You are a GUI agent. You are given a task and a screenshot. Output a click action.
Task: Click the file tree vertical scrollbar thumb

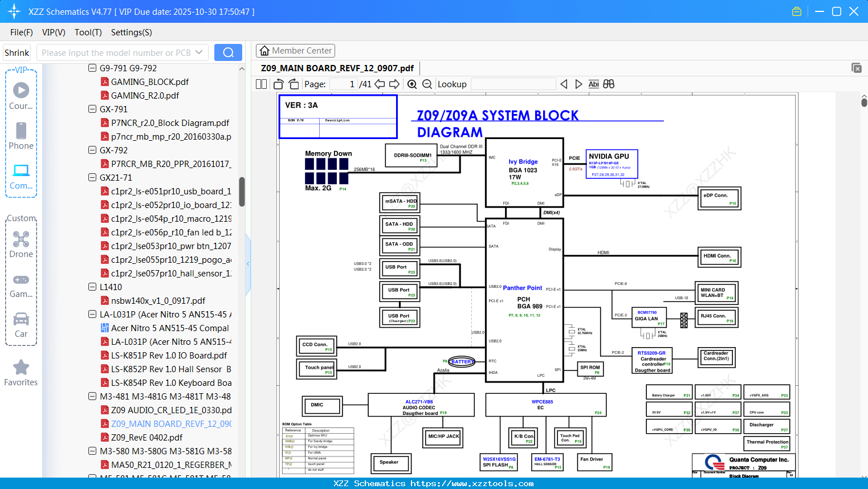[242, 191]
